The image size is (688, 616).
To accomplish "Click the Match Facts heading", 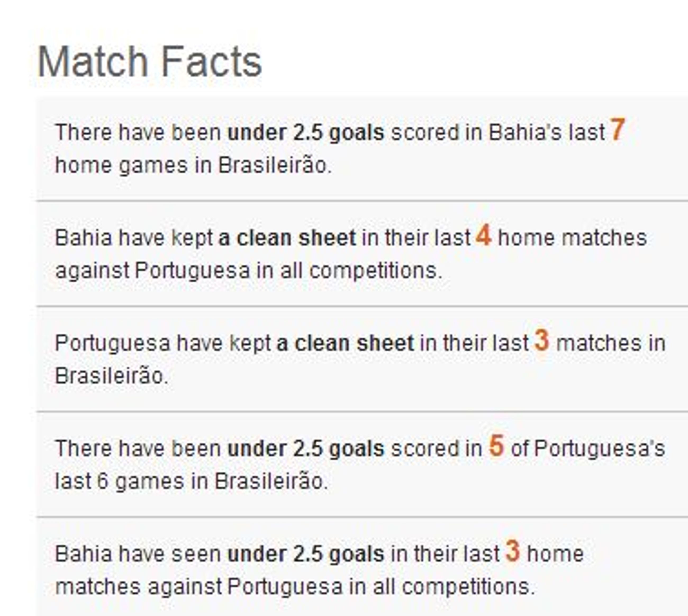I will (150, 62).
